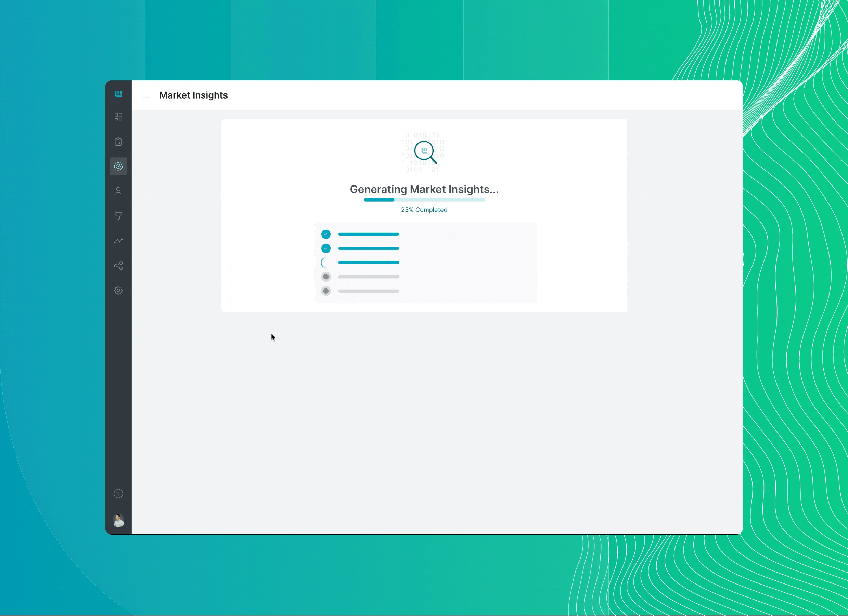
Task: Click the app logo in sidebar
Action: (118, 94)
